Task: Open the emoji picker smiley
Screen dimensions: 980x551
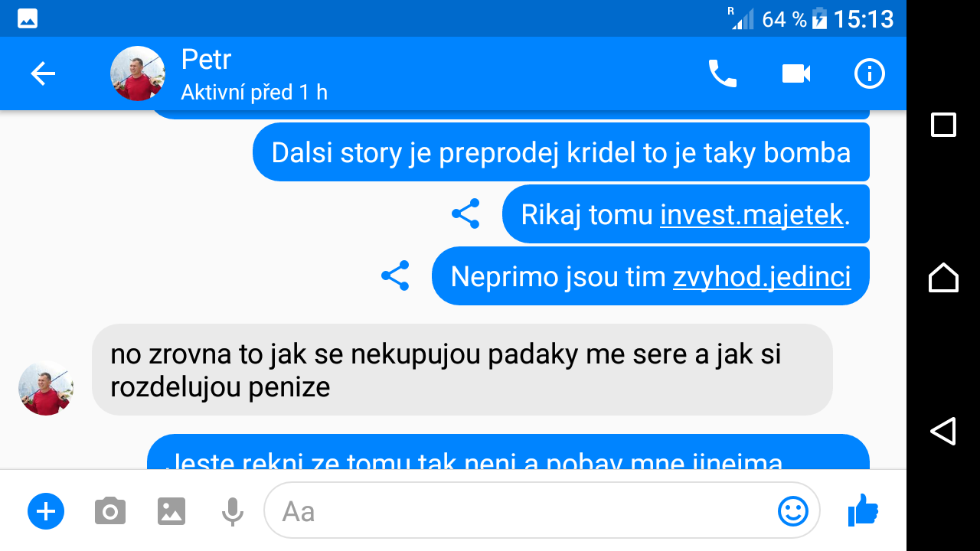Action: tap(792, 510)
